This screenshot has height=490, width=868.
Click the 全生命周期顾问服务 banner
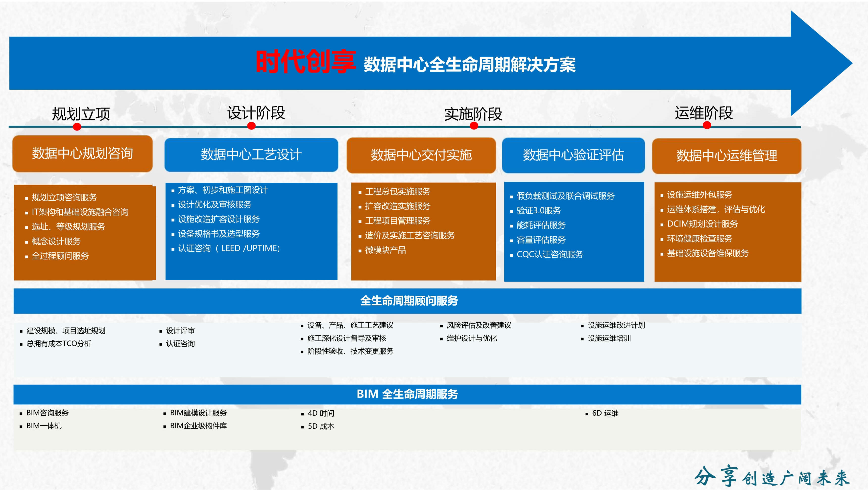407,301
